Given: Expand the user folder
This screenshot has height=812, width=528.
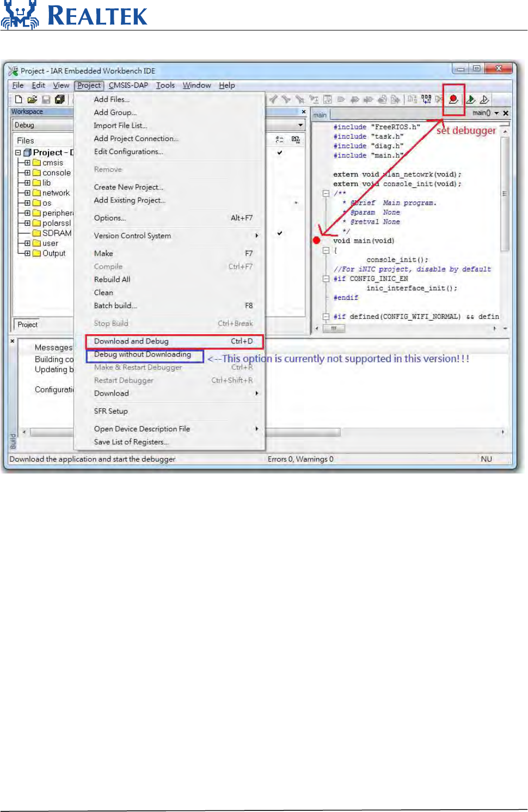Looking at the screenshot, I should [x=27, y=243].
